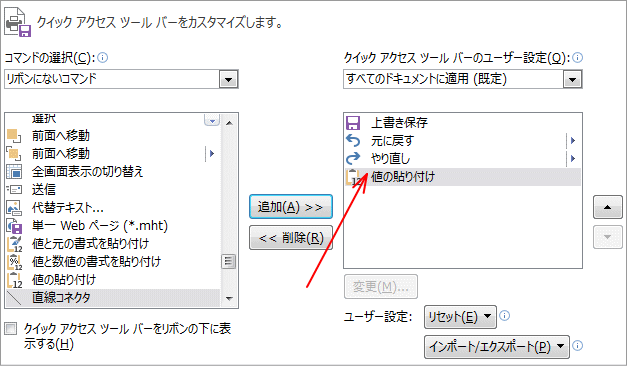Click the 値と元の書式を貼り付け icon
The width and height of the screenshot is (627, 366).
(15, 244)
